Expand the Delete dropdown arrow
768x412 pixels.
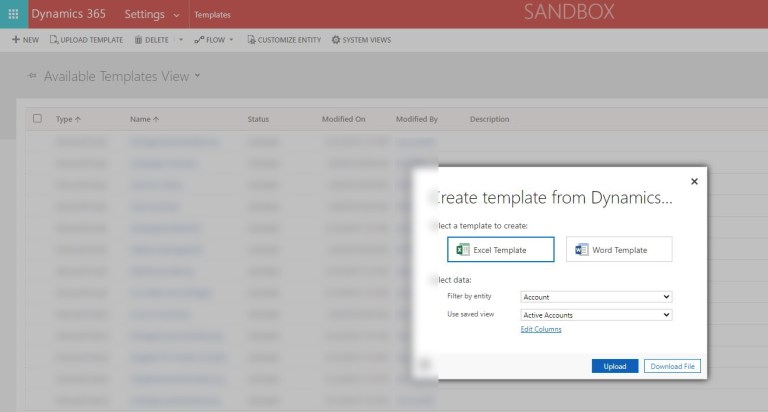tap(181, 40)
